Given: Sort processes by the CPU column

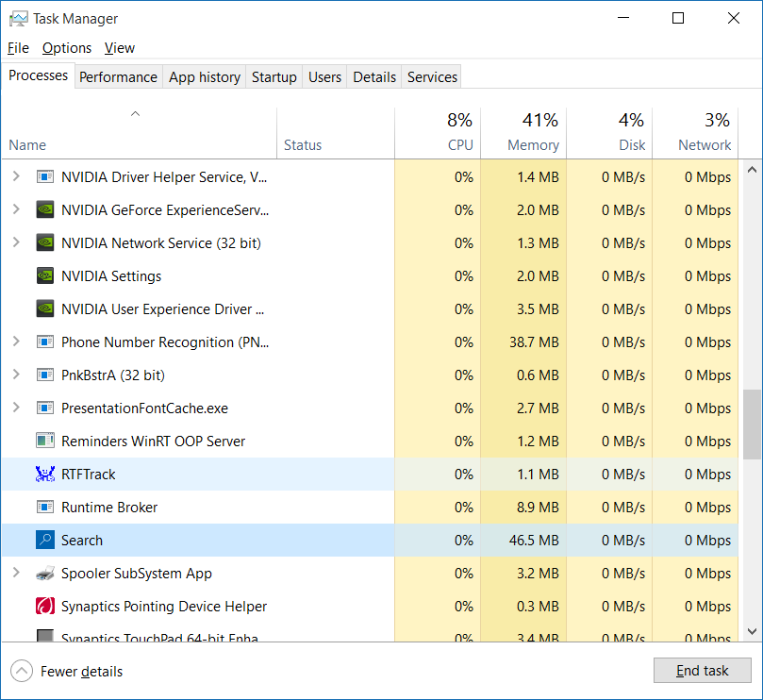Looking at the screenshot, I should (438, 133).
